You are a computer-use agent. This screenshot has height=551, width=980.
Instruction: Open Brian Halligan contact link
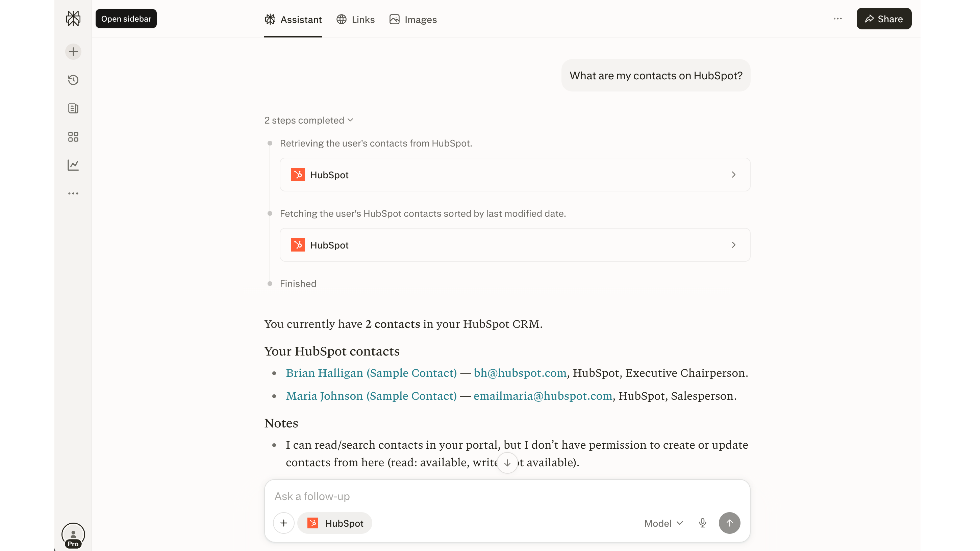tap(371, 373)
